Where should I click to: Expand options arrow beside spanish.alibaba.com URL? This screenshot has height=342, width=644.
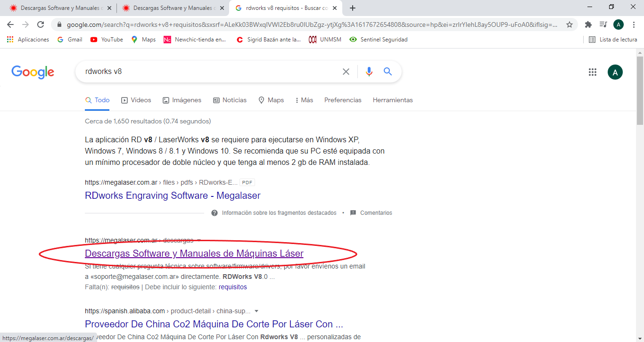point(256,311)
